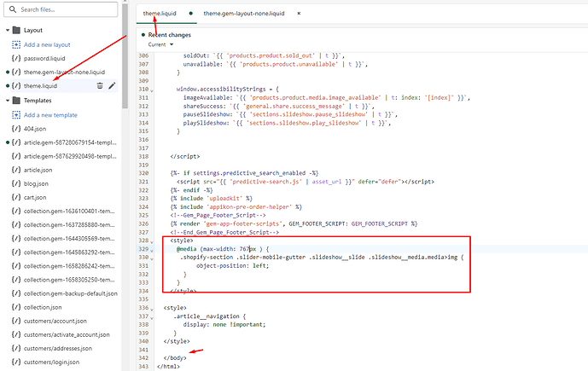Click the file icon beside password.liquid
This screenshot has height=371, width=588.
pyautogui.click(x=17, y=58)
